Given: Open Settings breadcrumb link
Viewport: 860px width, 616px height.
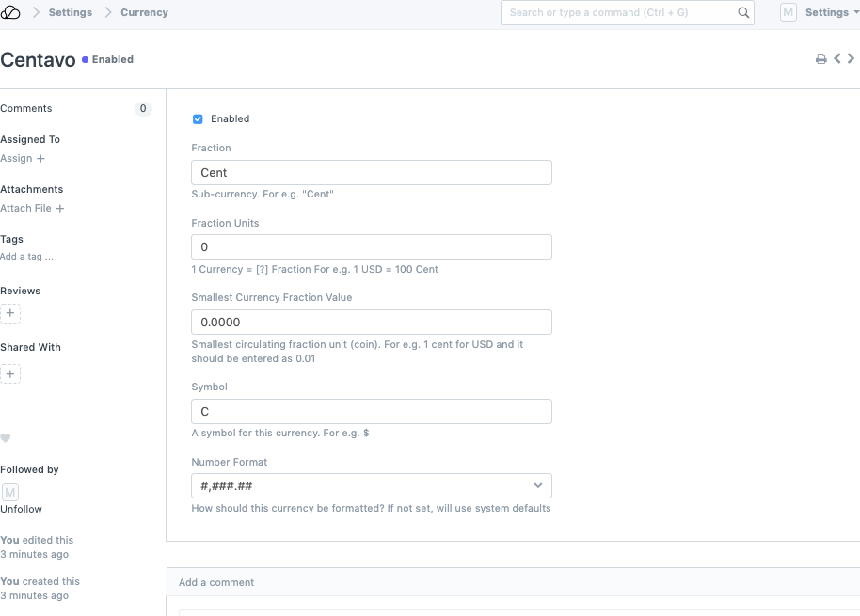Looking at the screenshot, I should 71,12.
